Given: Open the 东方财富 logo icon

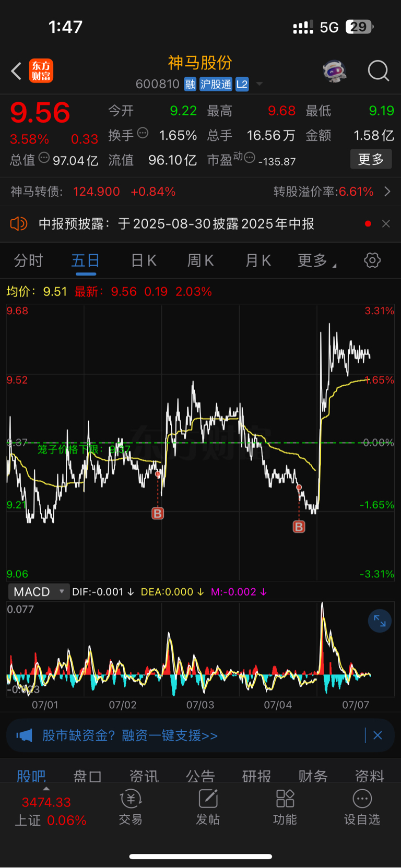Looking at the screenshot, I should tap(41, 71).
